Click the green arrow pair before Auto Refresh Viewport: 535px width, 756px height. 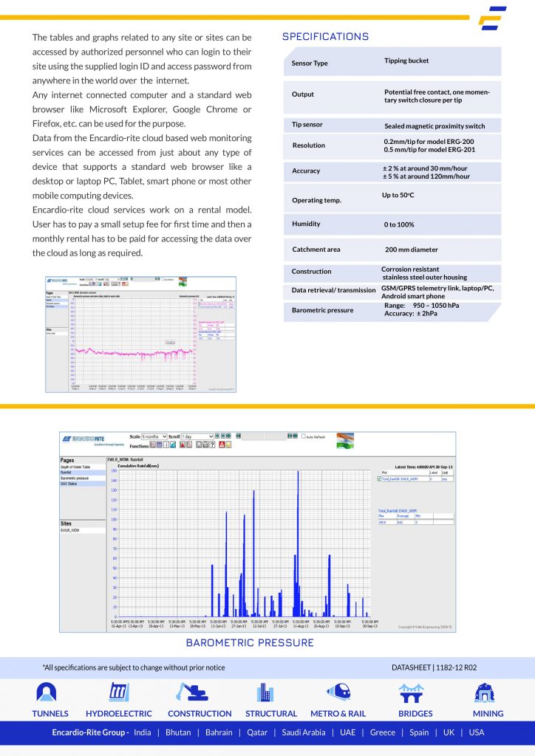click(x=293, y=436)
